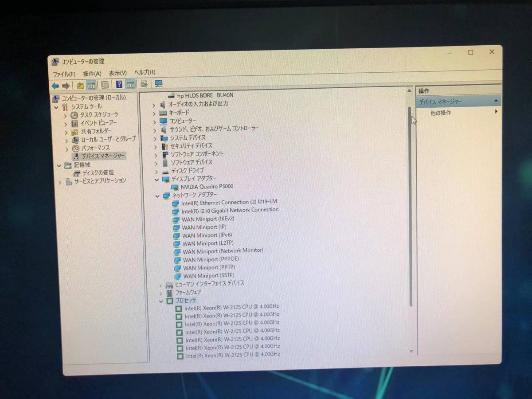
Task: Click the Scan for hardware changes monitor icon
Action: 158,83
